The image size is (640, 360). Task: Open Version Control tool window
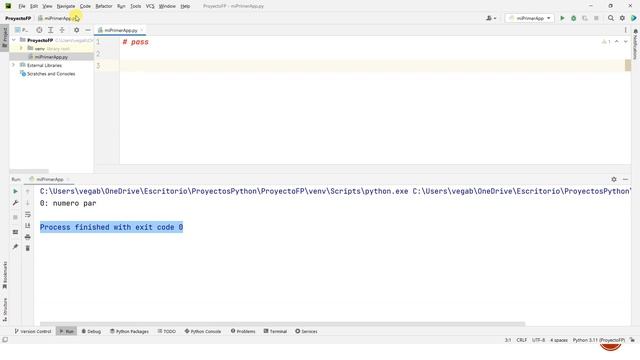click(33, 331)
